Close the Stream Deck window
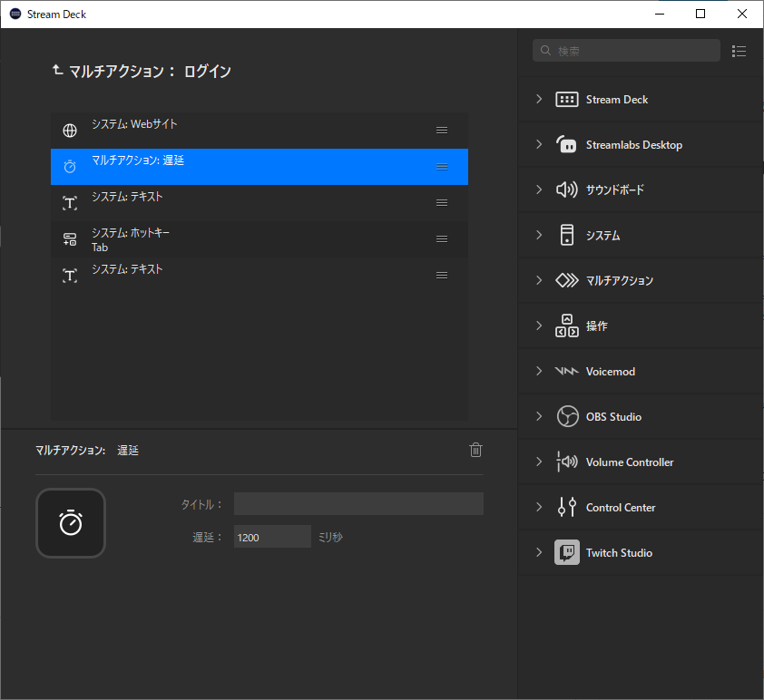The image size is (764, 700). pyautogui.click(x=741, y=14)
